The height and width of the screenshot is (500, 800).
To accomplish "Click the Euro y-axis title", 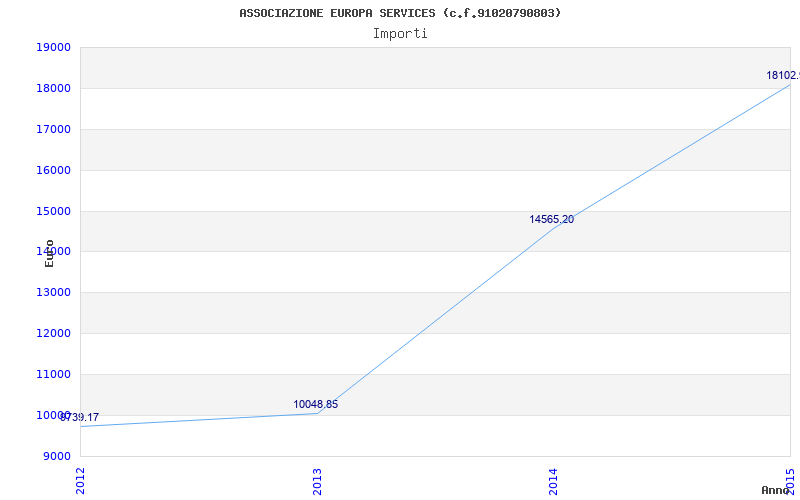I will click(x=49, y=253).
